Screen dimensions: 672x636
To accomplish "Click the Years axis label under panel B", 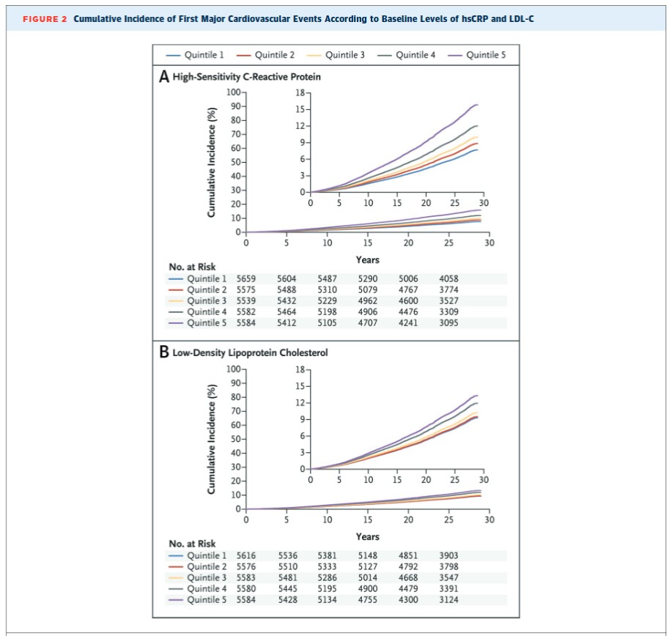I will 367,537.
